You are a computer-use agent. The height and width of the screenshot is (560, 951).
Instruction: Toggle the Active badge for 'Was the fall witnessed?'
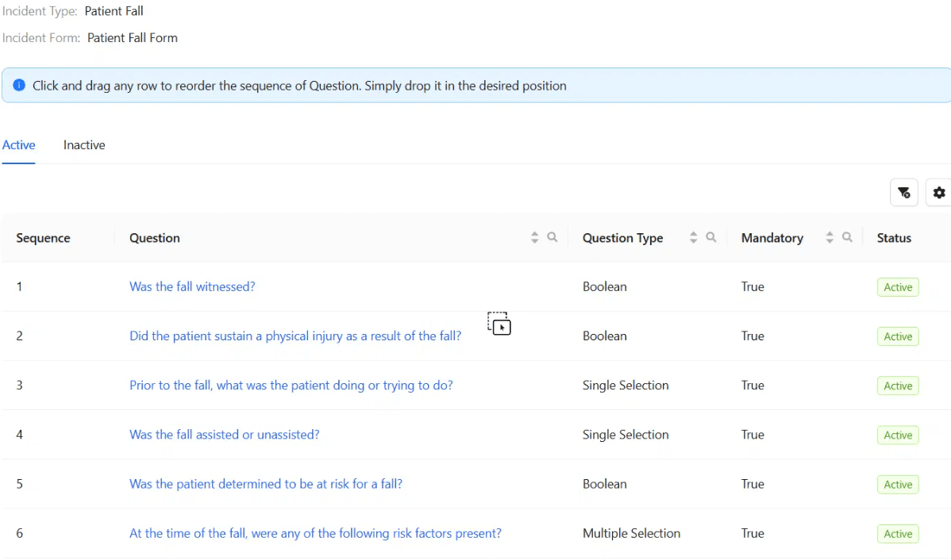point(897,286)
